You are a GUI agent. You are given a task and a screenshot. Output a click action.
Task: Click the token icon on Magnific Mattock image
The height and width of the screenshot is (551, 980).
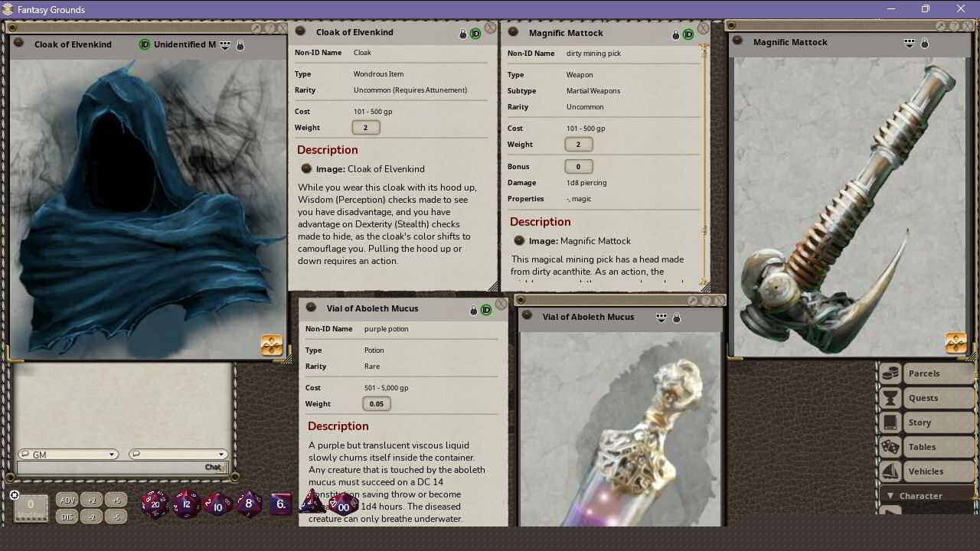[x=955, y=343]
